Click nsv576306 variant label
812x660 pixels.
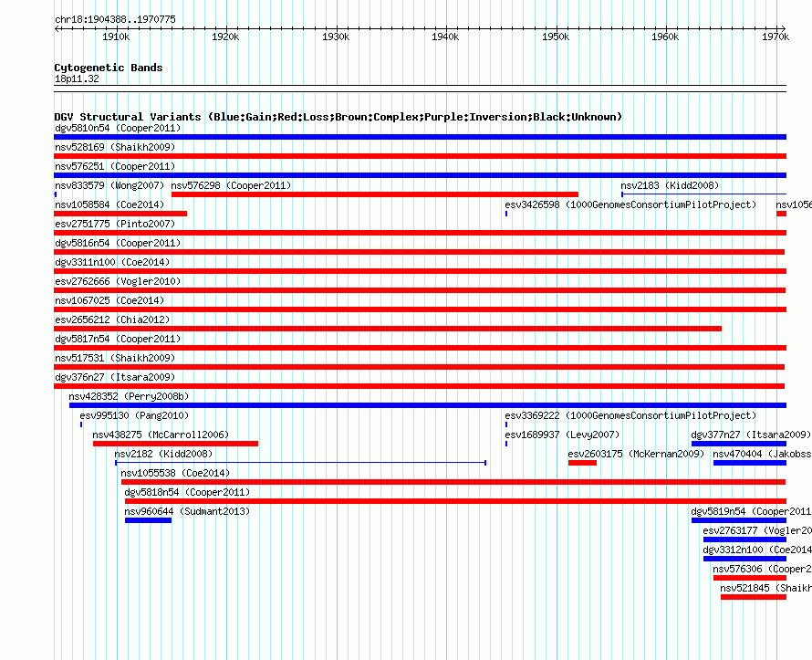[763, 569]
